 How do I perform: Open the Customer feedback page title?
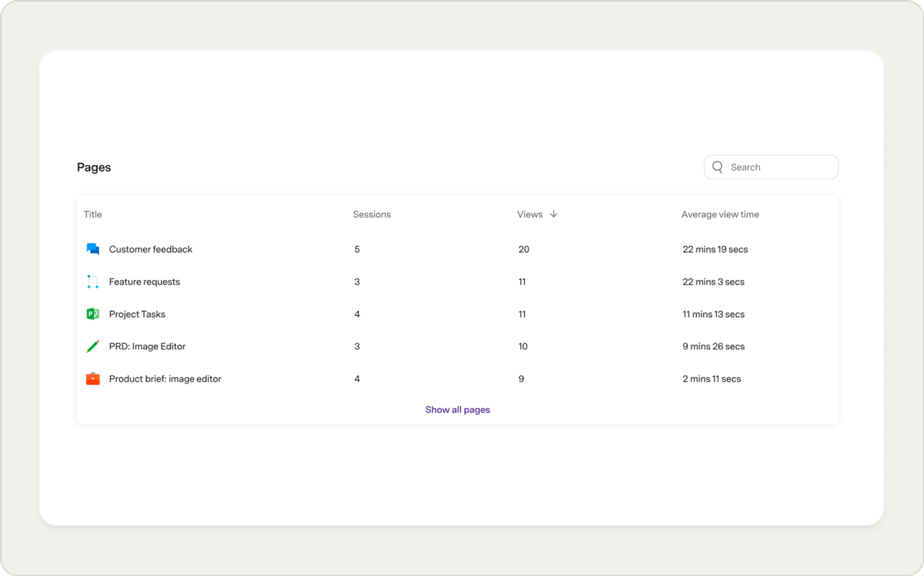[x=151, y=249]
